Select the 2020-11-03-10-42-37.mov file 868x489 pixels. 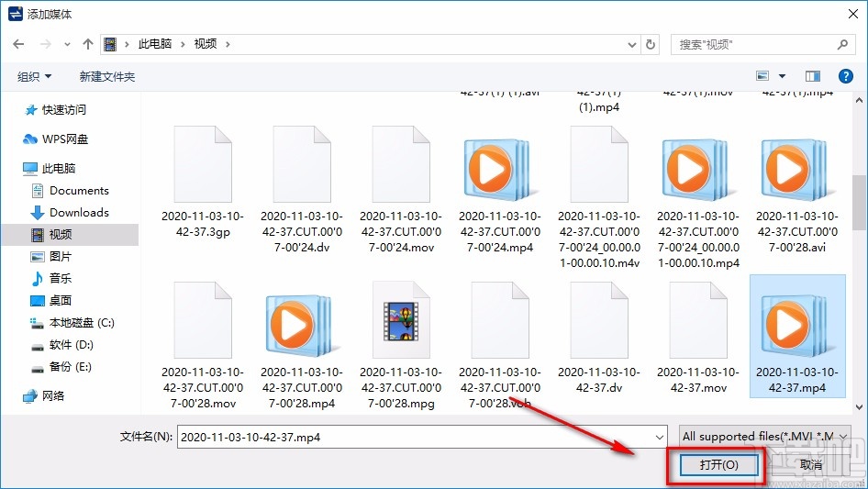(698, 338)
